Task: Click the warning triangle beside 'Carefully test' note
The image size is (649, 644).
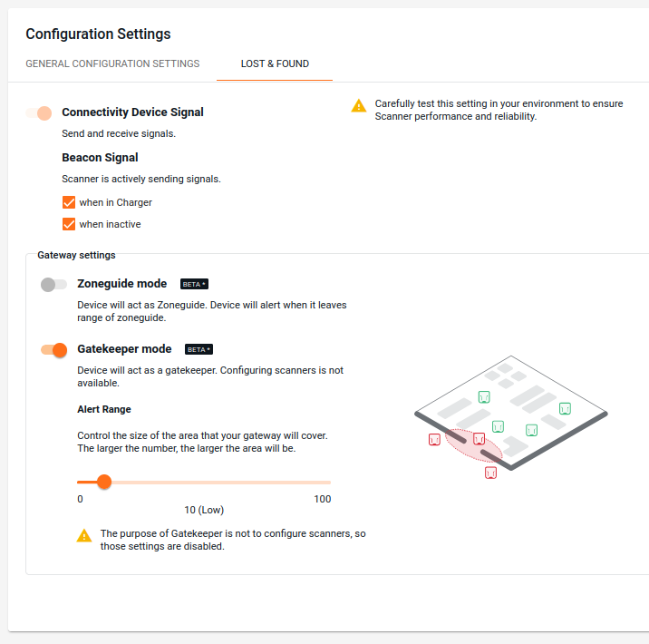Action: [x=358, y=105]
